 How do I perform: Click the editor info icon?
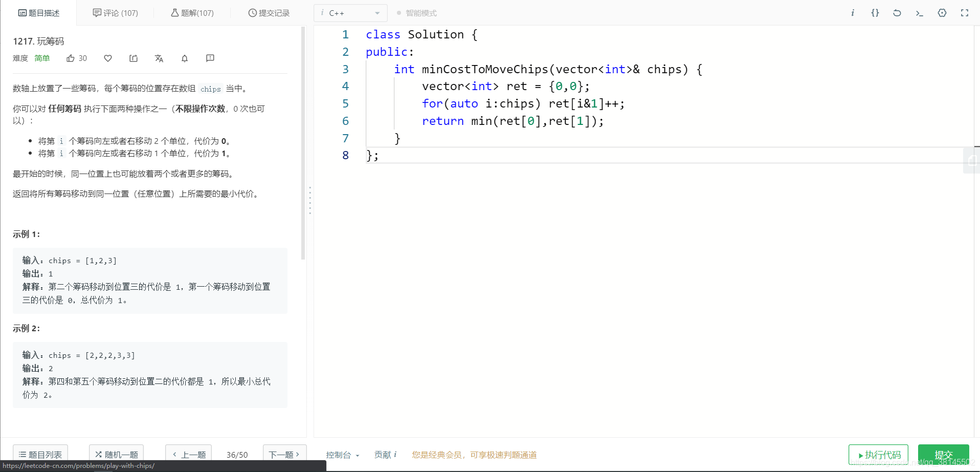pyautogui.click(x=853, y=13)
